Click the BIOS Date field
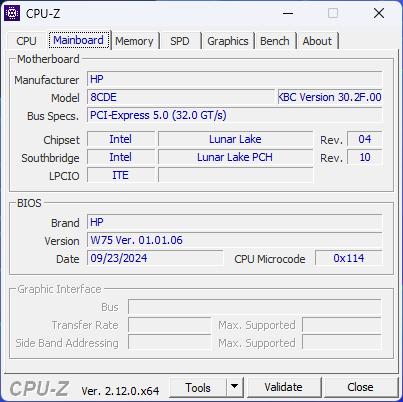Viewport: 403px width, 402px height. pos(155,258)
